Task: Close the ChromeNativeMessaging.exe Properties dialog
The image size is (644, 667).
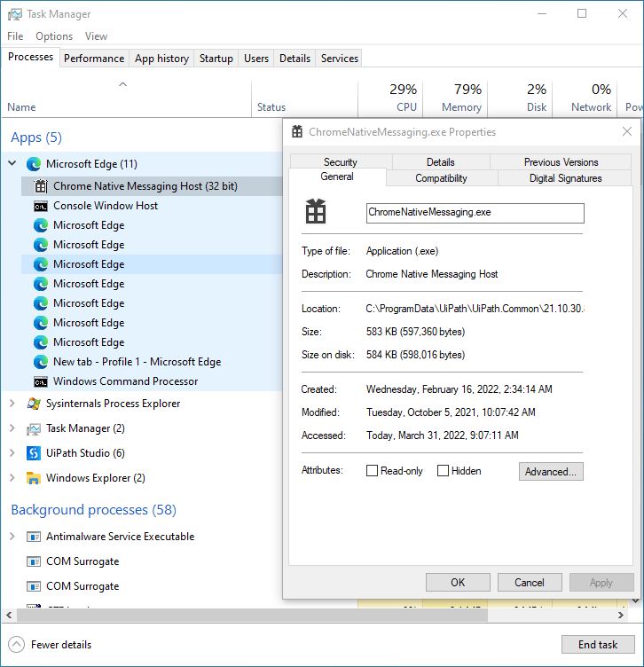Action: [x=627, y=131]
